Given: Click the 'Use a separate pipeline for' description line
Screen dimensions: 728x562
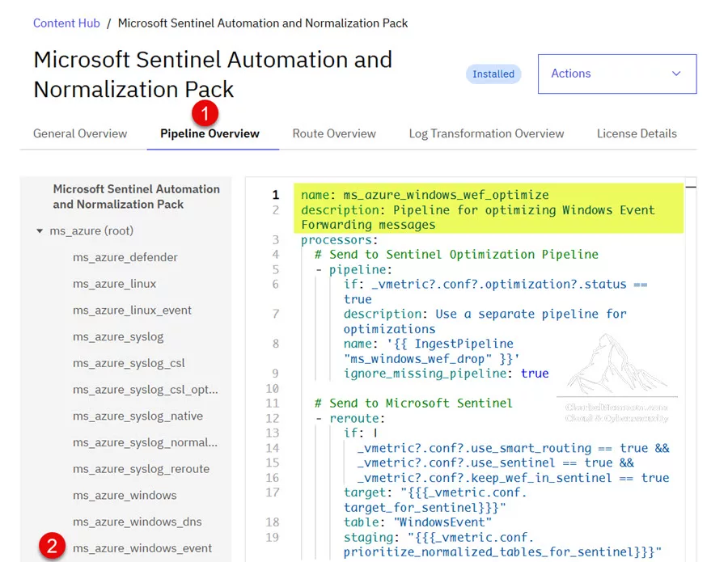Looking at the screenshot, I should pyautogui.click(x=485, y=321).
